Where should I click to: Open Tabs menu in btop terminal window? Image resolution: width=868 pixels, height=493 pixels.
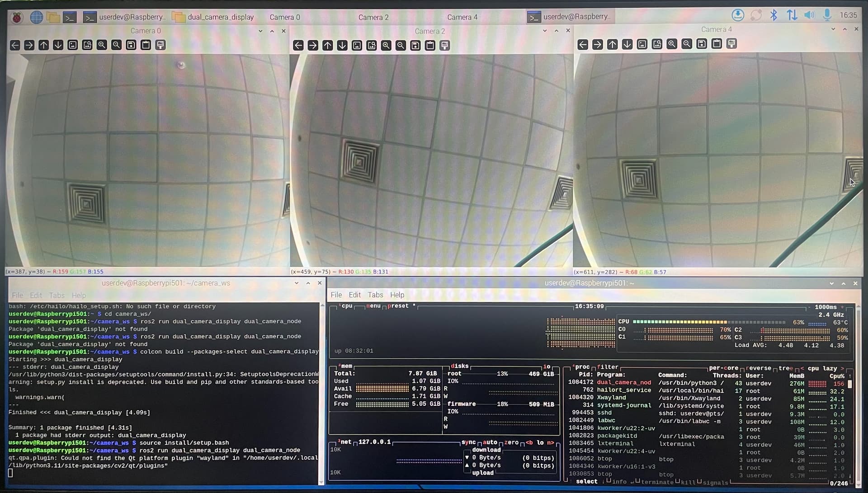[x=375, y=295]
